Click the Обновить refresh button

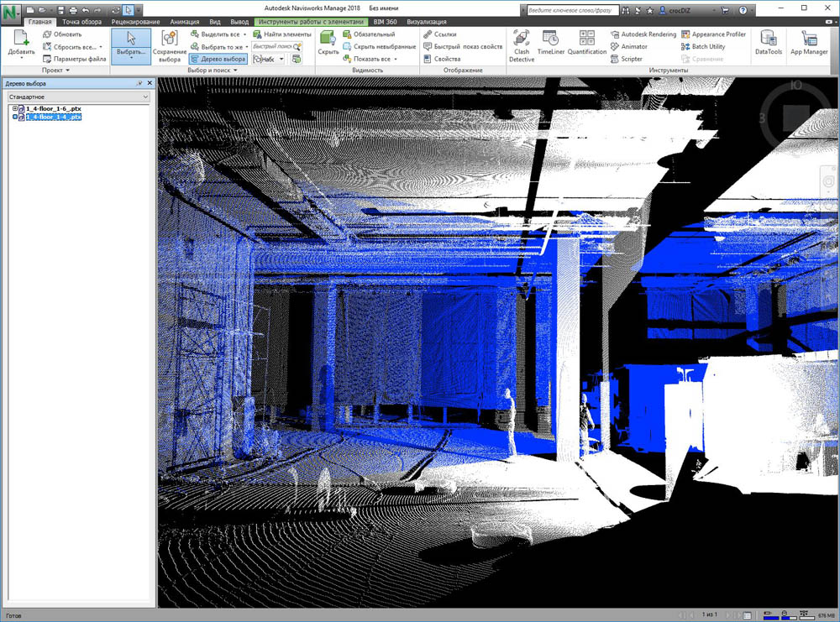pyautogui.click(x=62, y=34)
